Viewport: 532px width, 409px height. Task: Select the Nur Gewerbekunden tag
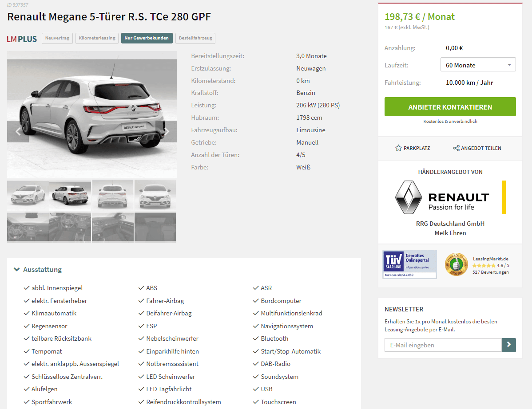pyautogui.click(x=147, y=38)
